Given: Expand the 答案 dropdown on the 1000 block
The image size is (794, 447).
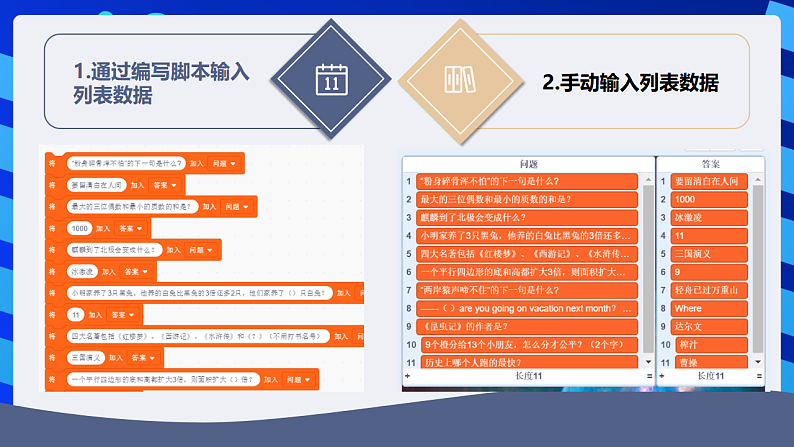Looking at the screenshot, I should [131, 228].
